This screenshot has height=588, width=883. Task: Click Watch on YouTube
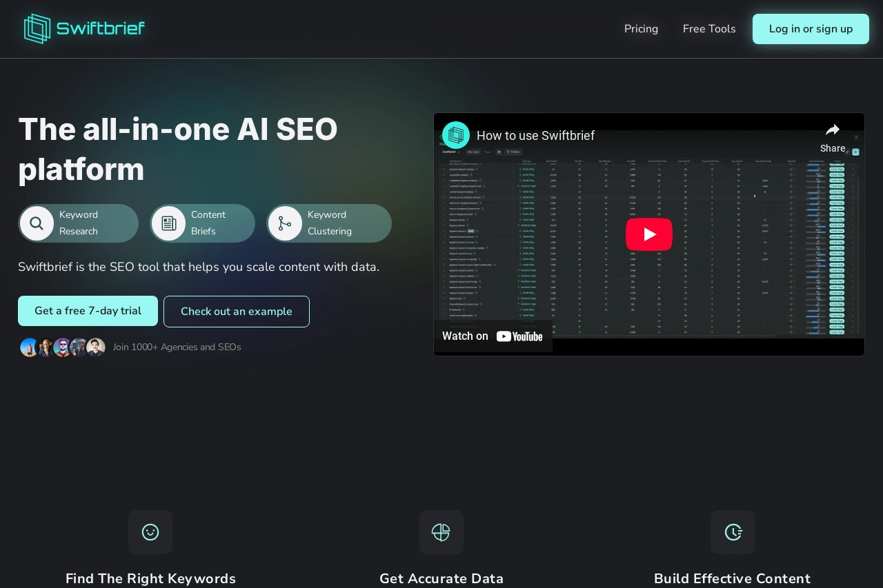493,336
